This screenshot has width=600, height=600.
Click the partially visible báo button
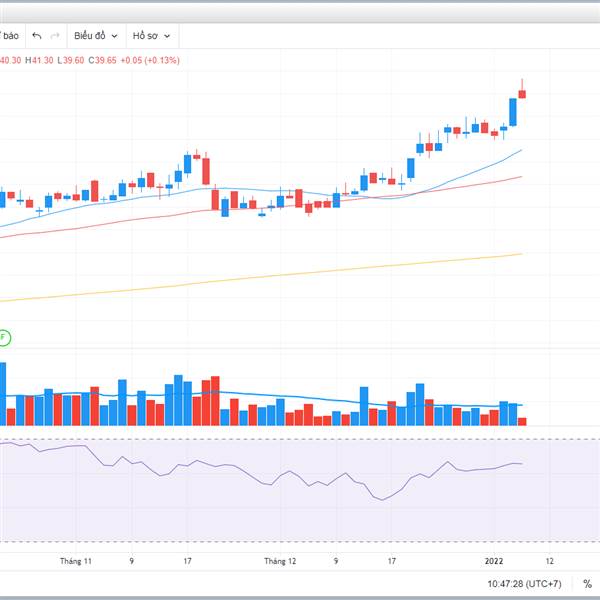11,36
